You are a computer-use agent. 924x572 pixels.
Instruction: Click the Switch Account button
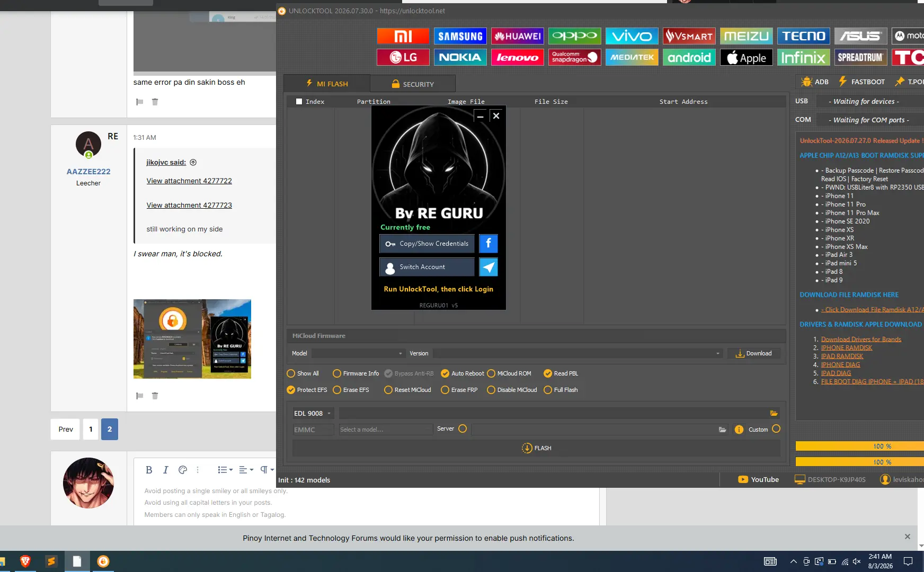coord(427,267)
